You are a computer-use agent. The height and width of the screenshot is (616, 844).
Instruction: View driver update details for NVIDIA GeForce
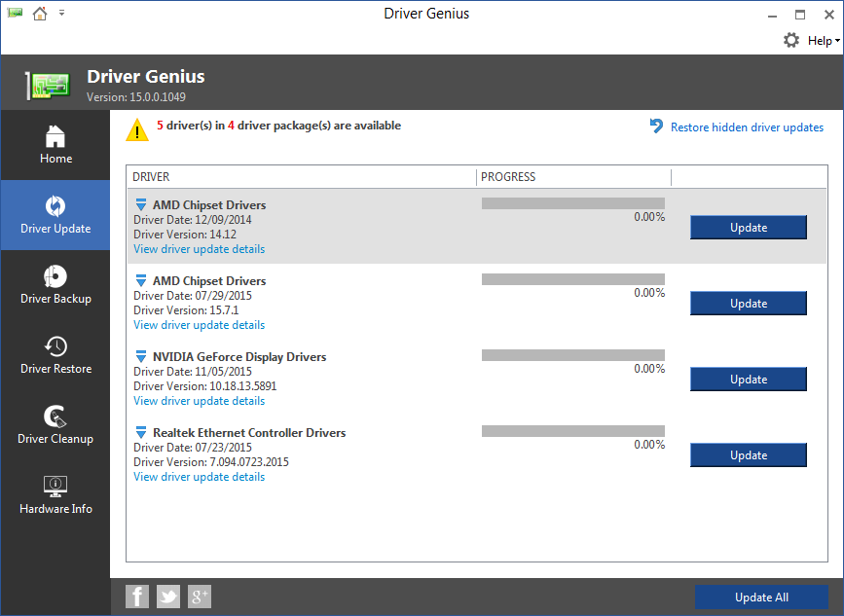click(200, 401)
